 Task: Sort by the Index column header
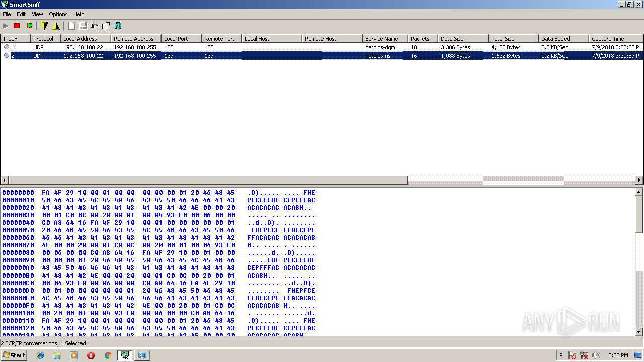pos(15,39)
